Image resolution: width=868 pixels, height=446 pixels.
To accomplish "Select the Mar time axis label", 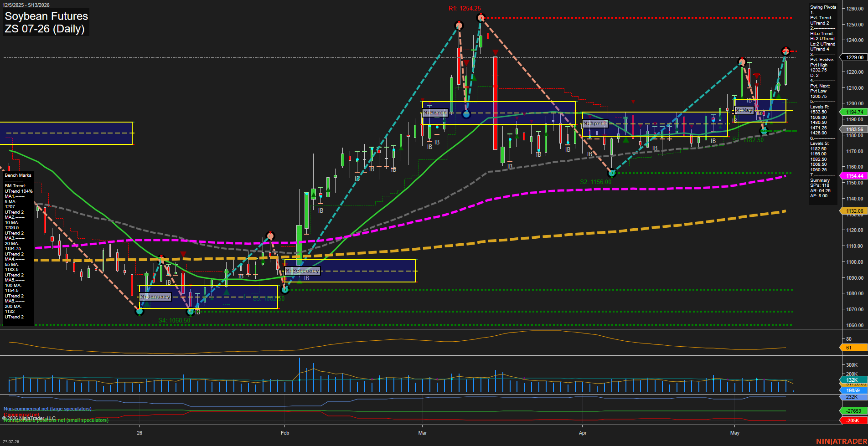I will [423, 433].
